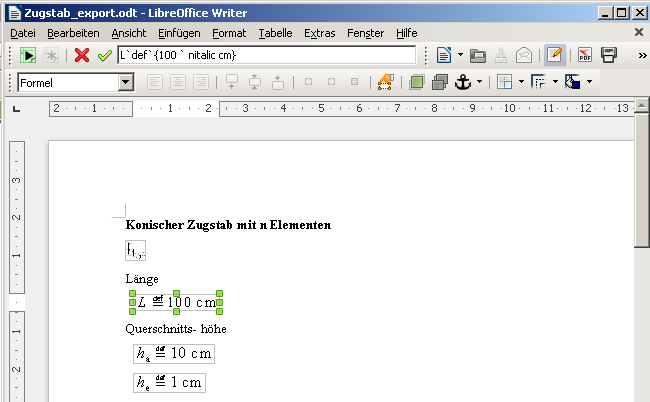Open the anchor type dropdown arrow

pos(480,82)
